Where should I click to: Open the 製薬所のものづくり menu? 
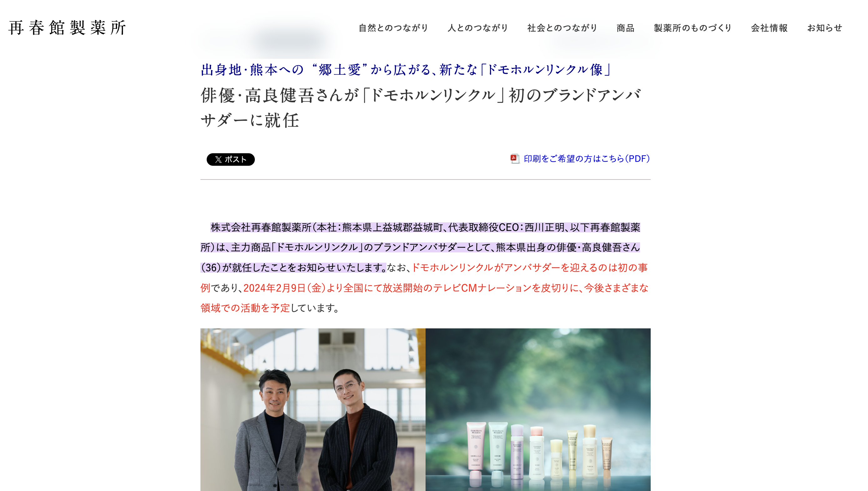coord(693,28)
